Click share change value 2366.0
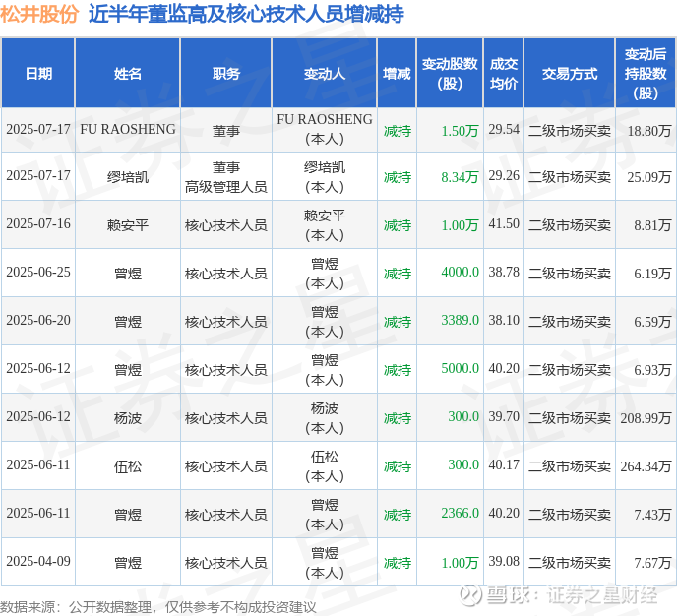This screenshot has height=616, width=677. 460,513
